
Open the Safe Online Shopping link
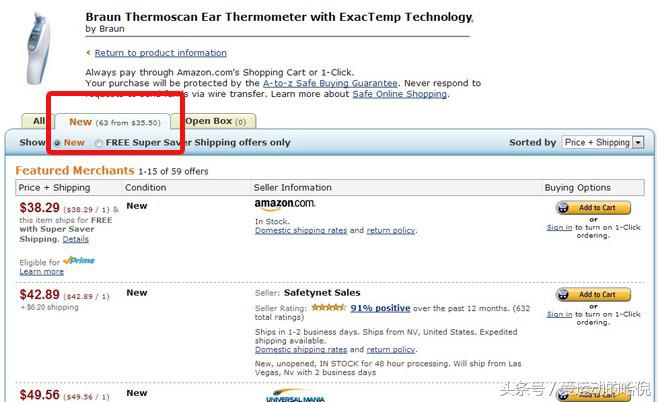pos(400,94)
